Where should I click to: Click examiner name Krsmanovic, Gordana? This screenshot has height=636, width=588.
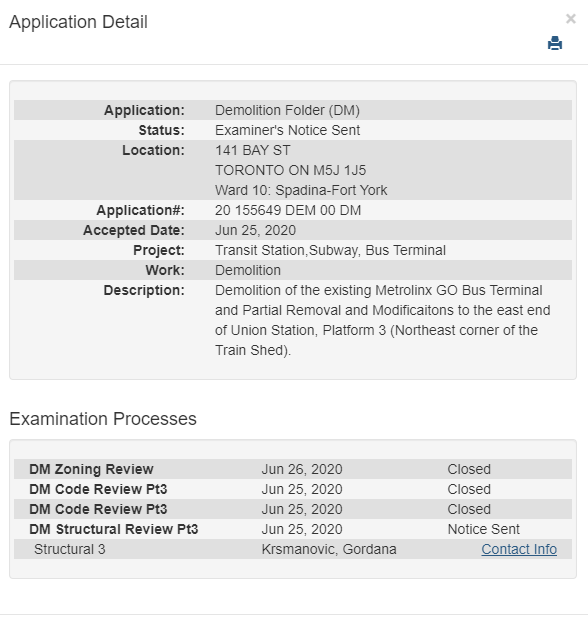point(329,549)
